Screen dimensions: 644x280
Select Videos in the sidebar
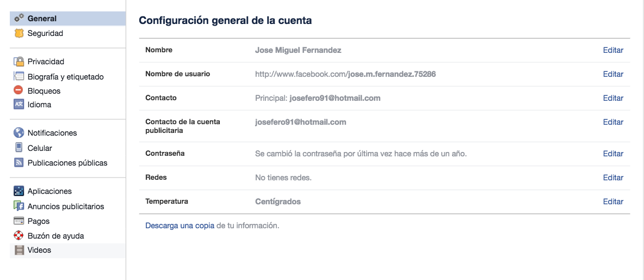[68, 250]
